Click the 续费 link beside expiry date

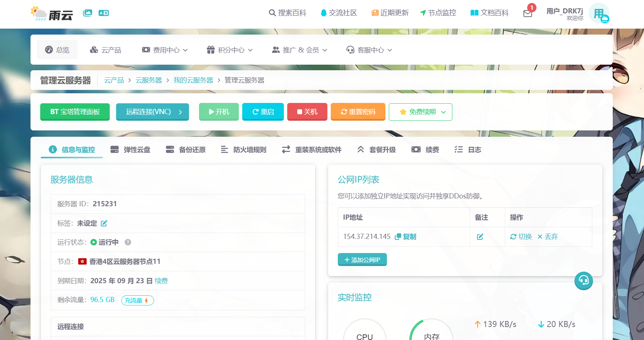(x=161, y=281)
